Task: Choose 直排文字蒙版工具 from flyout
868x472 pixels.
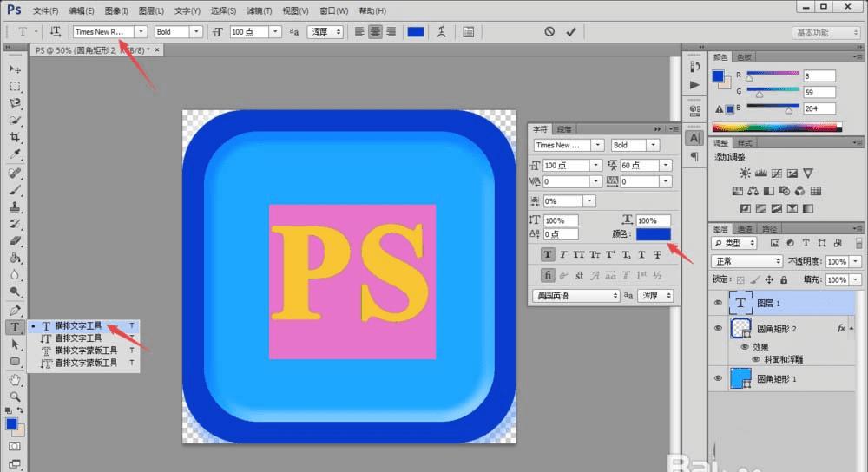Action: point(83,363)
